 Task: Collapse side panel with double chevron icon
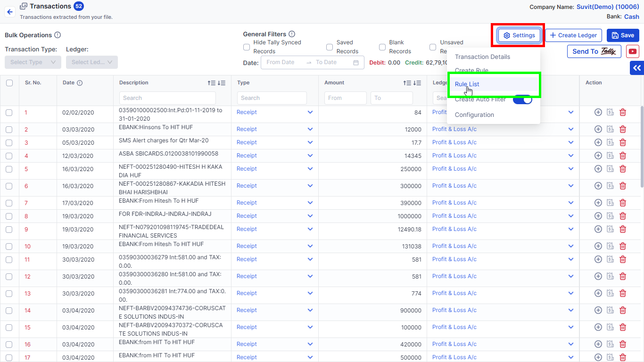[637, 68]
